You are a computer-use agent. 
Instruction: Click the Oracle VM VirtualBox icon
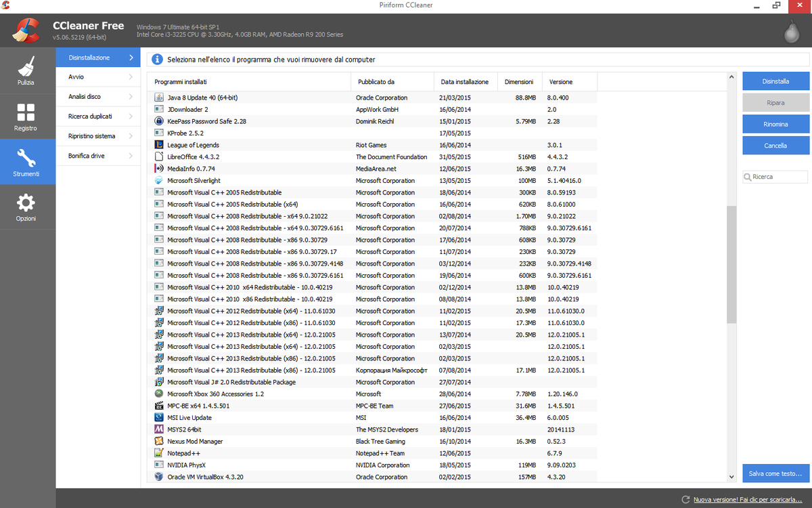[x=159, y=477]
